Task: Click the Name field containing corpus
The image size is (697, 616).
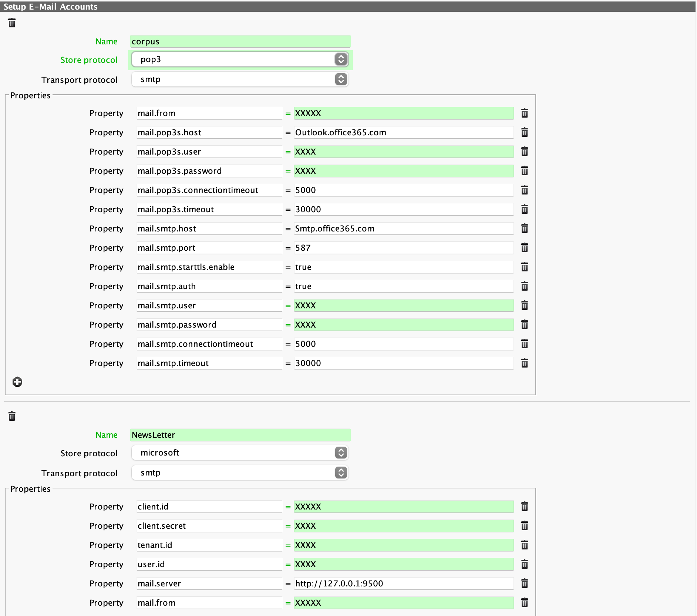Action: coord(240,41)
